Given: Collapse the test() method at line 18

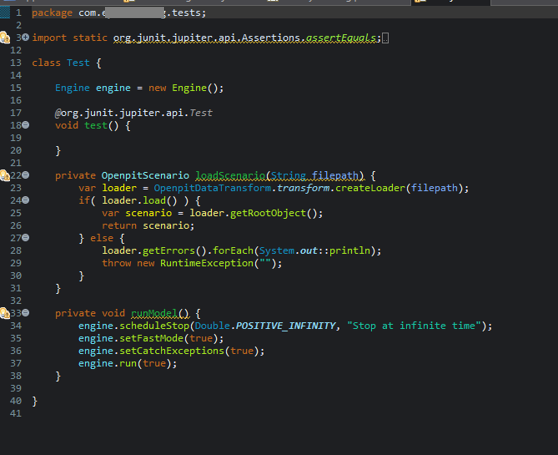Looking at the screenshot, I should 26,125.
